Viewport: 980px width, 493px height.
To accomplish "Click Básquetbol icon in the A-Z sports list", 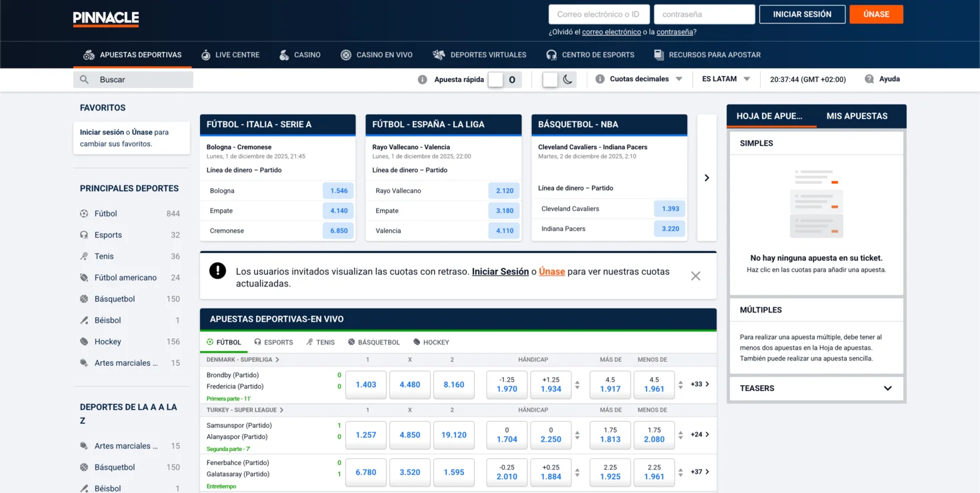I will point(84,468).
